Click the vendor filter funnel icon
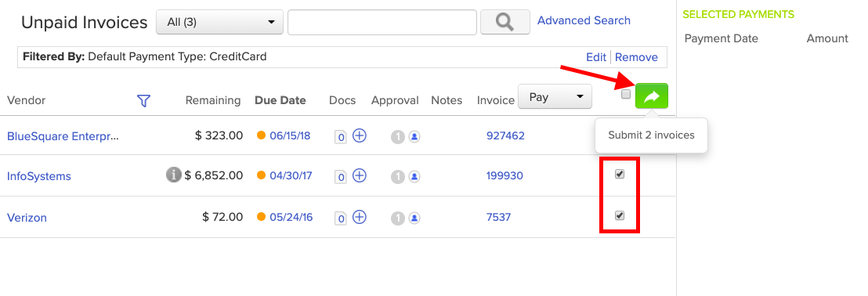 coord(144,101)
